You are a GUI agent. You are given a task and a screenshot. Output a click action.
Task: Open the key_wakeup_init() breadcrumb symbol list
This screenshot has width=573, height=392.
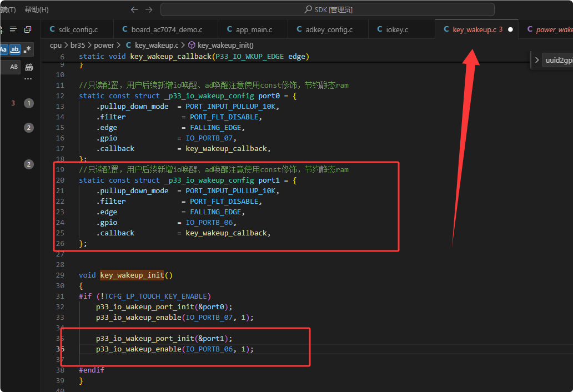[x=225, y=46]
